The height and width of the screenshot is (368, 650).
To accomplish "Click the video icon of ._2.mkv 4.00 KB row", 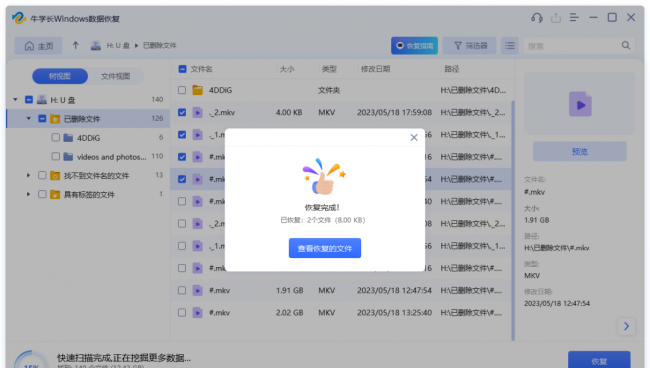I will tap(198, 112).
